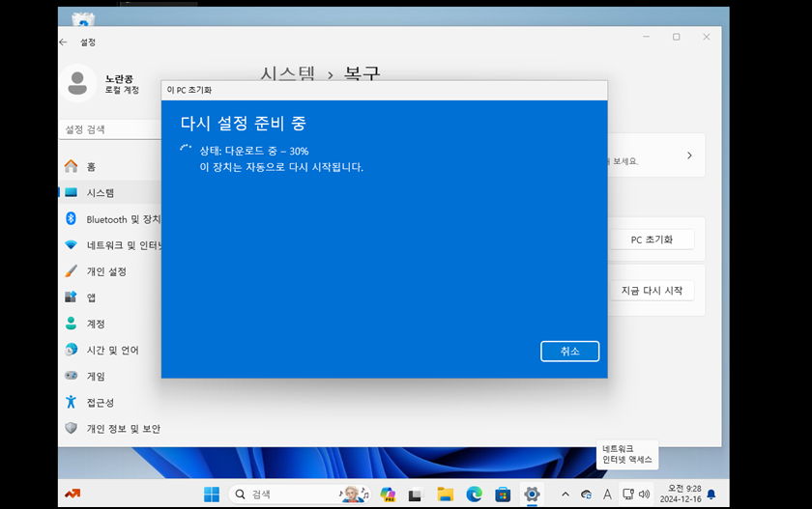Cancel the PC reset download
Screen dimensions: 812x509
tap(569, 352)
